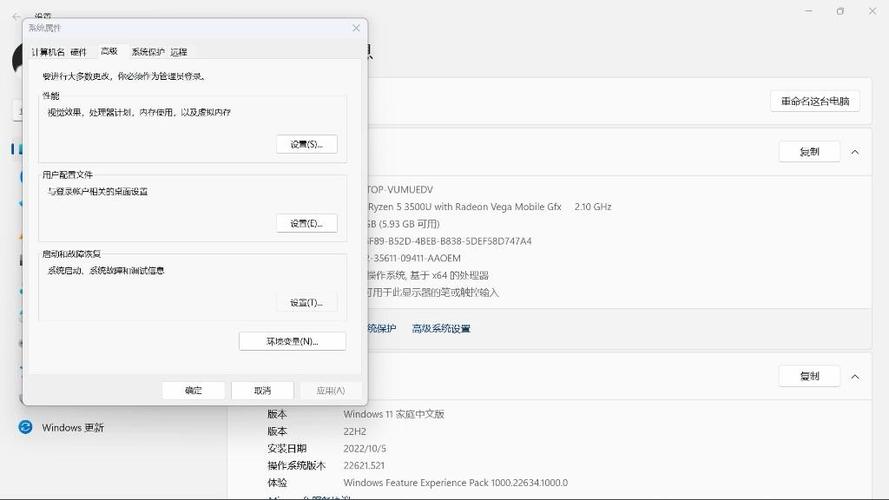Screen dimensions: 889x500
Task: Select the Ryzen 5 3500U processor text
Action: click(490, 207)
